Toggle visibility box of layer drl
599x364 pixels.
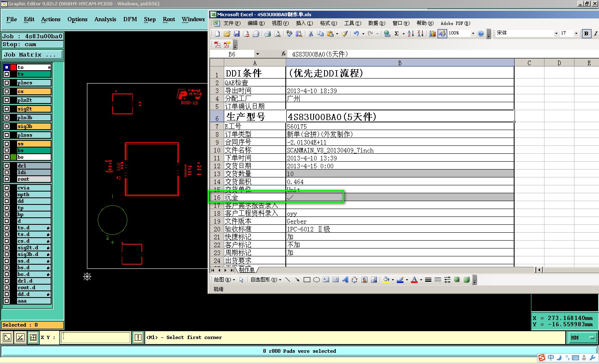(7, 166)
